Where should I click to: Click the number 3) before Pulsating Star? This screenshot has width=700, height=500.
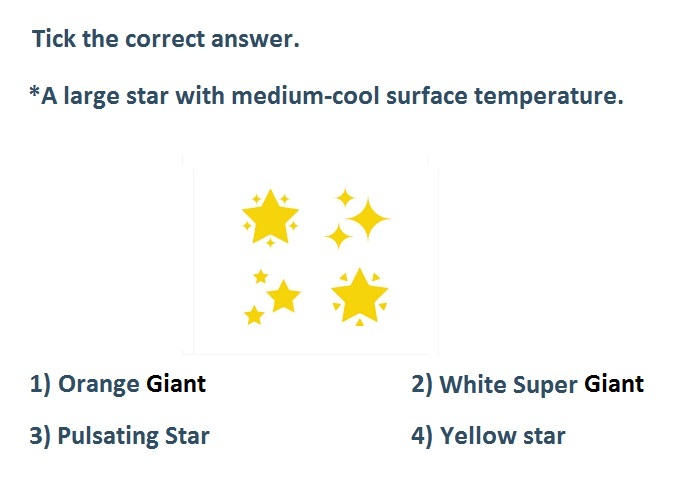(x=40, y=436)
